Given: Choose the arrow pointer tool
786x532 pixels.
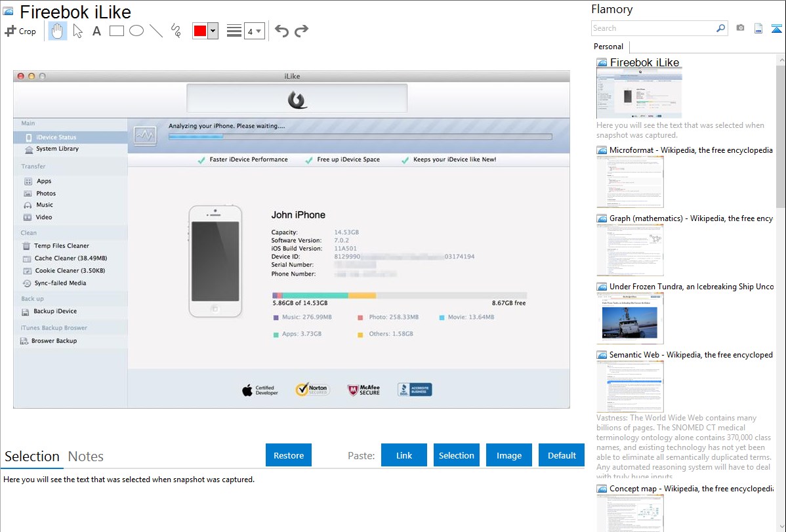Looking at the screenshot, I should coord(77,31).
